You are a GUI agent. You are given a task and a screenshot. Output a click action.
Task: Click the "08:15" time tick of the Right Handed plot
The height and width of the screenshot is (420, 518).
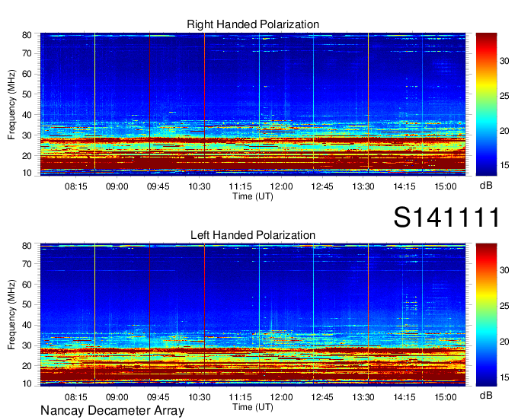point(76,186)
